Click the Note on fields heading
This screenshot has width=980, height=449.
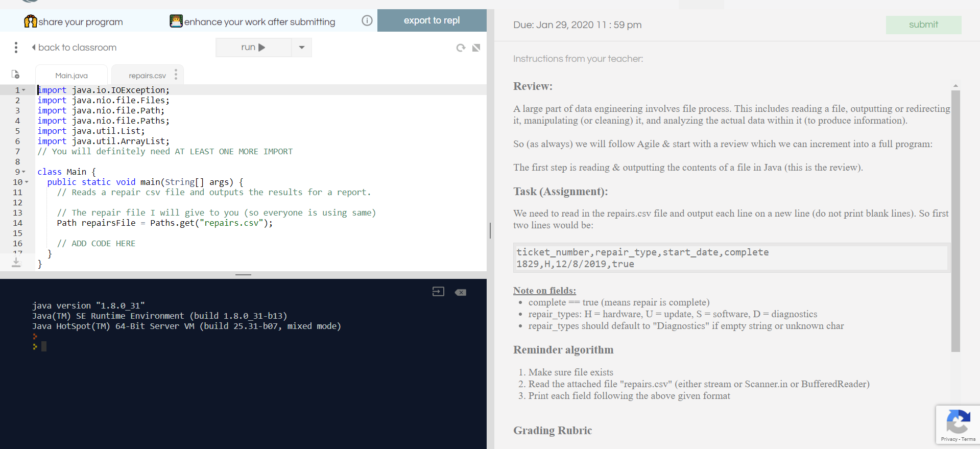[544, 291]
